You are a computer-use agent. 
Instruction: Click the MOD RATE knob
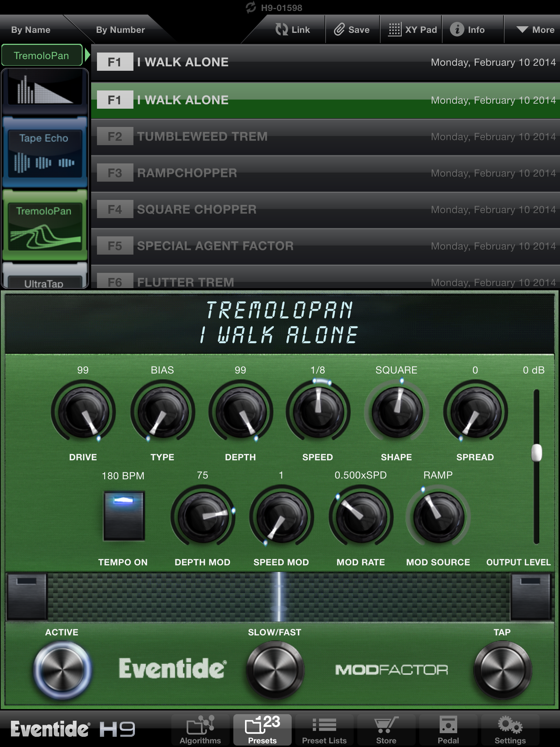(361, 517)
